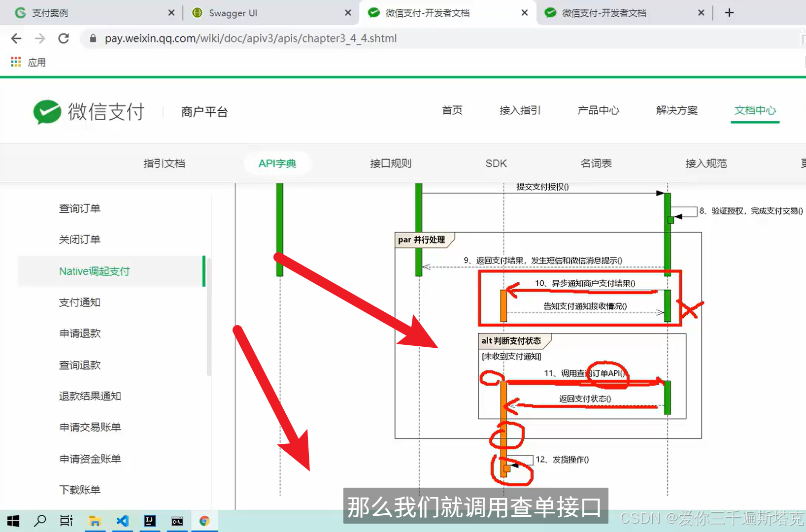Viewport: 806px width, 532px height.
Task: Close the Swagger UI tab
Action: [x=348, y=13]
